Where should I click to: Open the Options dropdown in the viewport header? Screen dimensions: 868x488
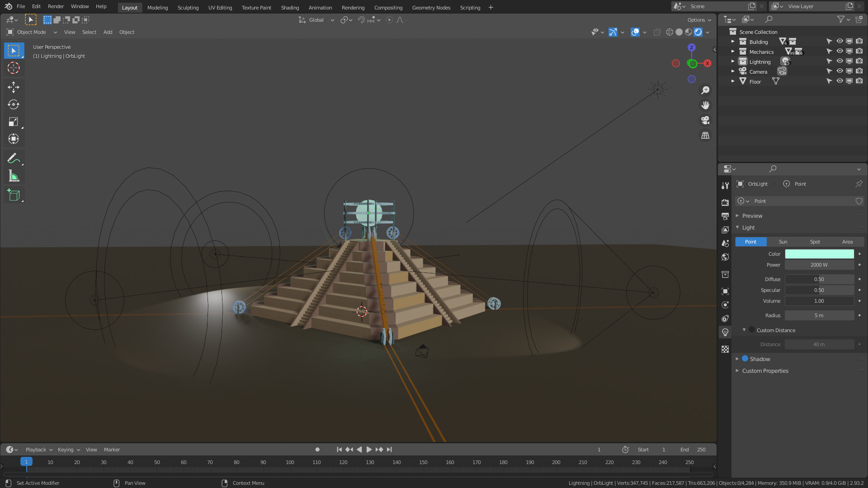(698, 20)
